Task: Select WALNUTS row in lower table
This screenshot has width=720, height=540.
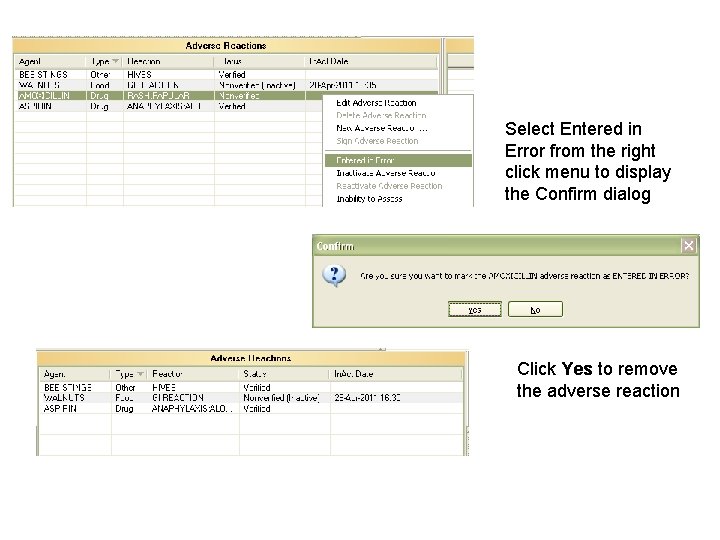Action: coord(251,398)
